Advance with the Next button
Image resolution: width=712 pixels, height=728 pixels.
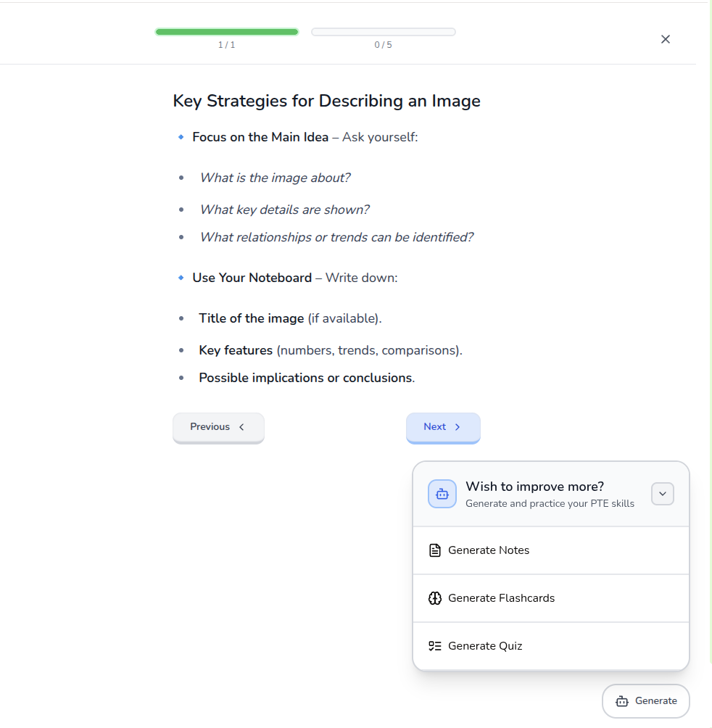tap(442, 427)
